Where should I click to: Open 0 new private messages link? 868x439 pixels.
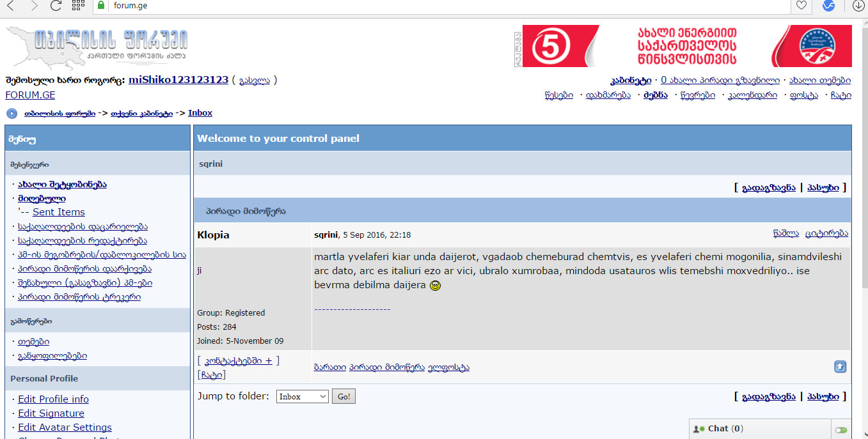720,81
